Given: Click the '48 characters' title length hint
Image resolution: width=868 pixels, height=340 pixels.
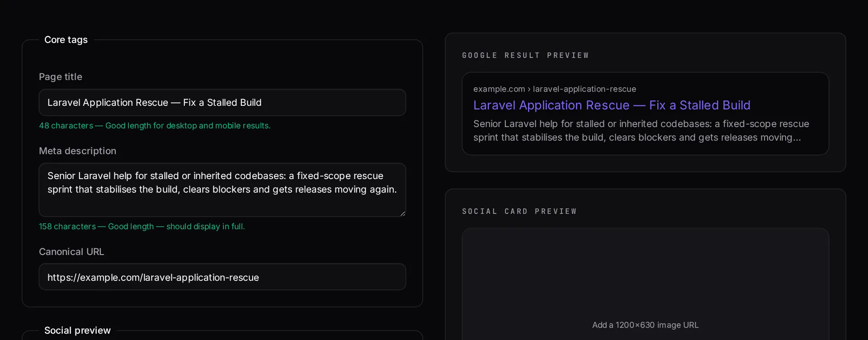Looking at the screenshot, I should tap(155, 126).
